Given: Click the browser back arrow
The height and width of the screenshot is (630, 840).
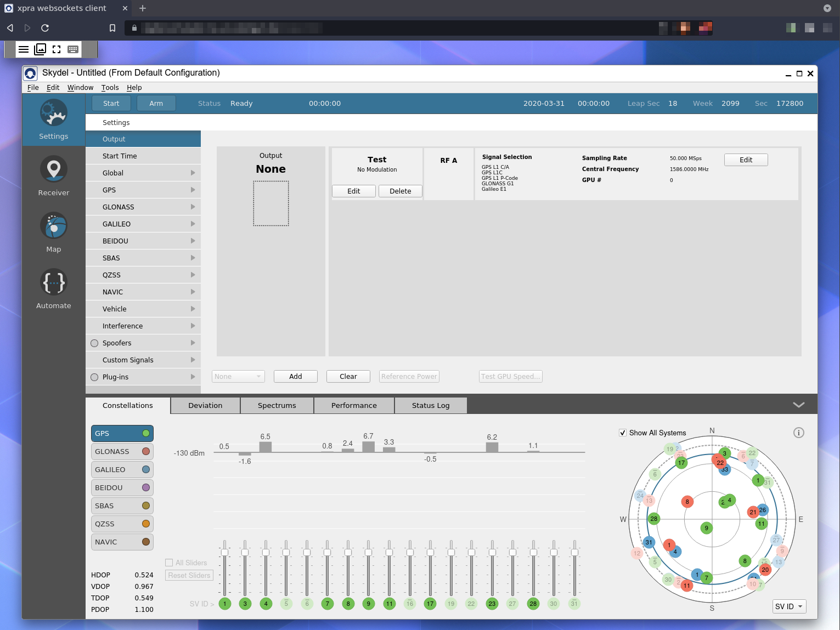Looking at the screenshot, I should click(x=10, y=27).
